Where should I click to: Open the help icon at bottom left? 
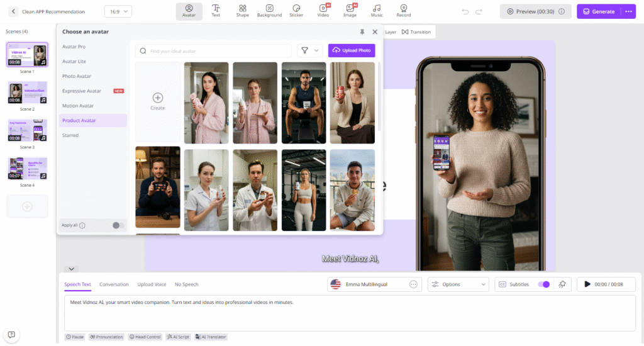click(x=11, y=334)
